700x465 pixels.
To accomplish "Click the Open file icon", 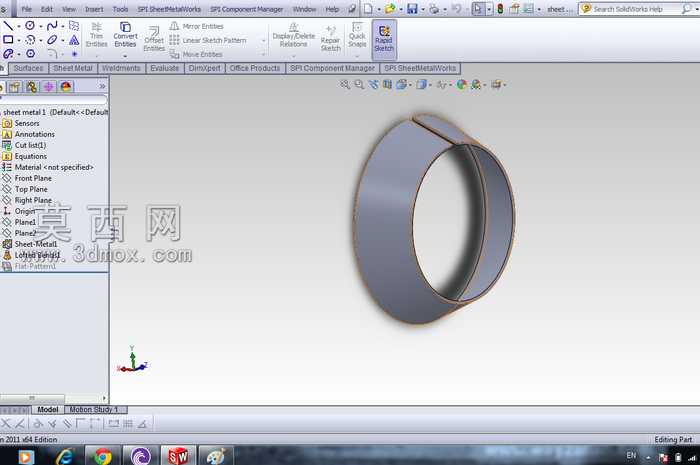I will 390,8.
